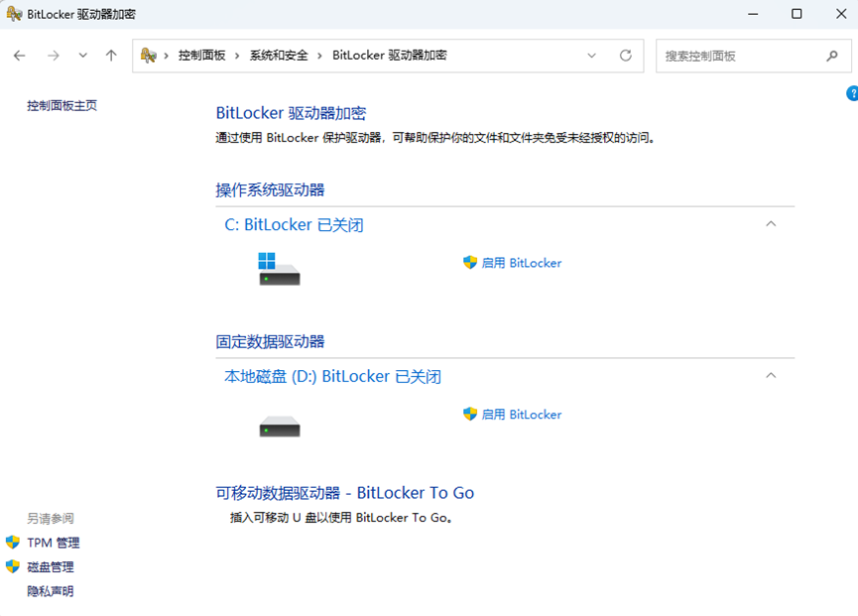
Task: Click the BitLocker title bar window icon
Action: pos(14,14)
